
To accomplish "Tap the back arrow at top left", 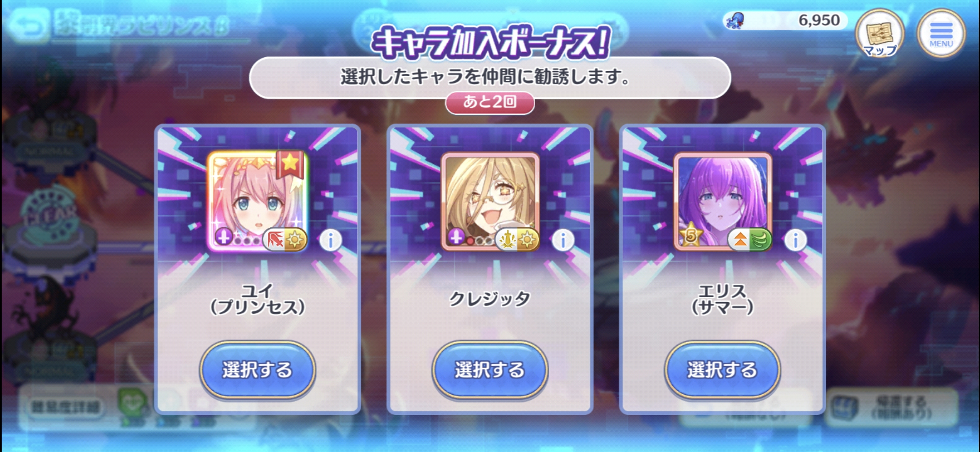I will (x=29, y=26).
